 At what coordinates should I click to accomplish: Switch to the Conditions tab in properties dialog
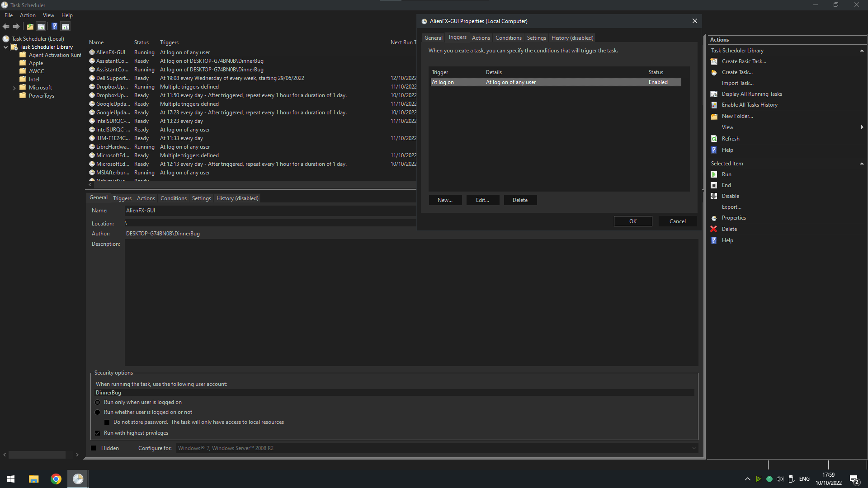(x=508, y=38)
